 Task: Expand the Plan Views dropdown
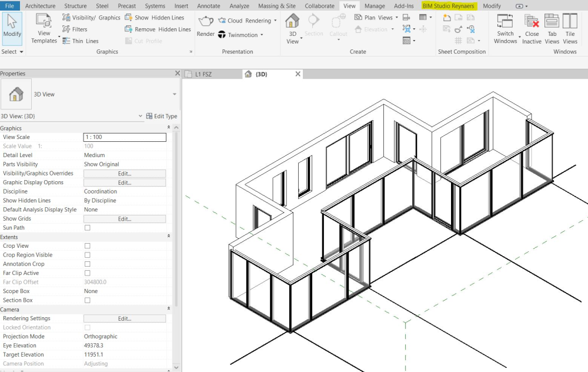(x=396, y=18)
